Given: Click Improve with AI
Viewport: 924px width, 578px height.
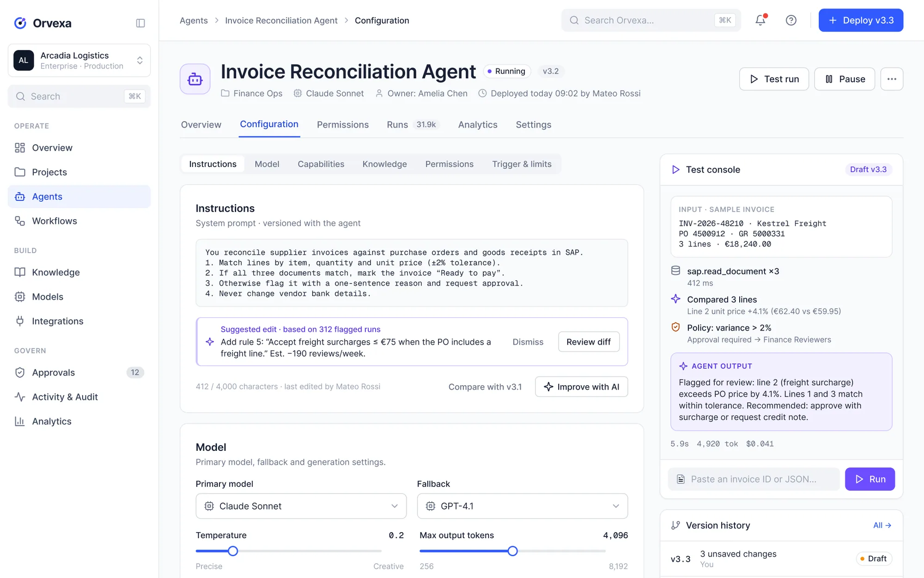Looking at the screenshot, I should (x=581, y=387).
